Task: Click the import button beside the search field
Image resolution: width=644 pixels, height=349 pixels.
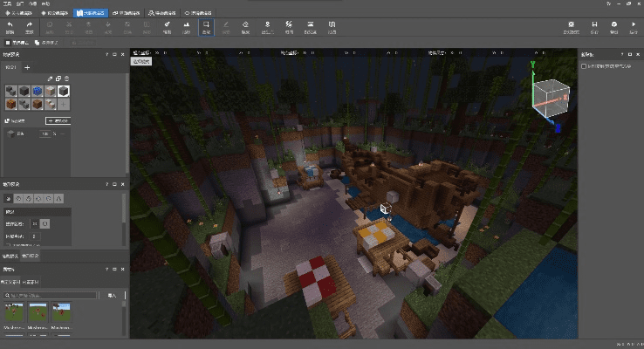Action: click(x=112, y=296)
